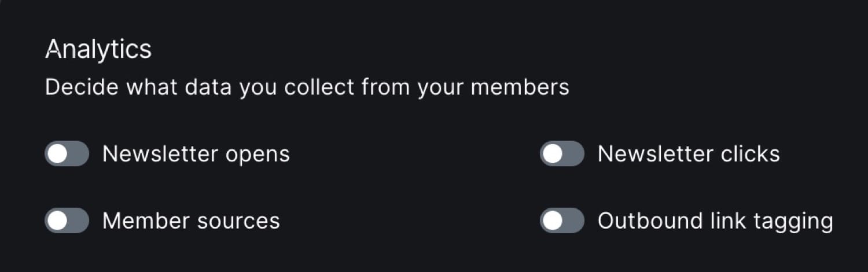Select the Member sources label
Viewport: 868px width, 272px height.
(191, 220)
